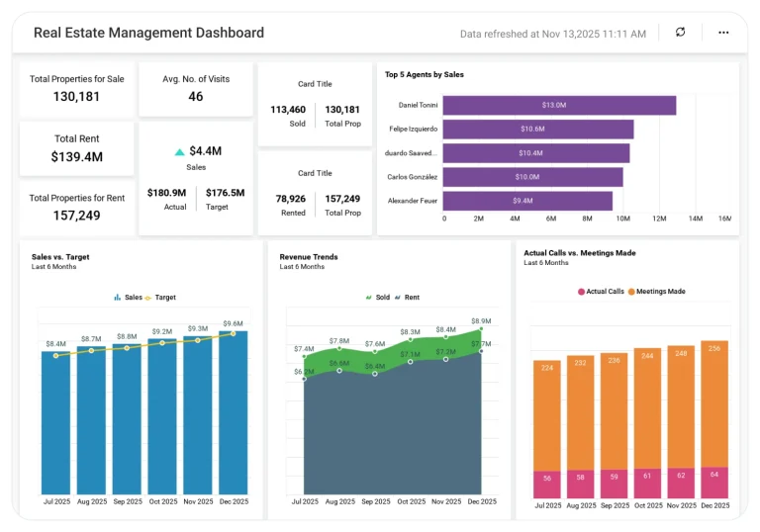Open the three-dot more options menu

tap(723, 33)
